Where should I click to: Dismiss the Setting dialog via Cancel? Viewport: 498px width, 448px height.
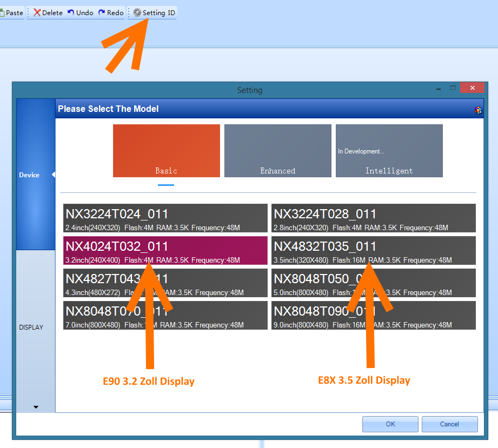click(449, 424)
